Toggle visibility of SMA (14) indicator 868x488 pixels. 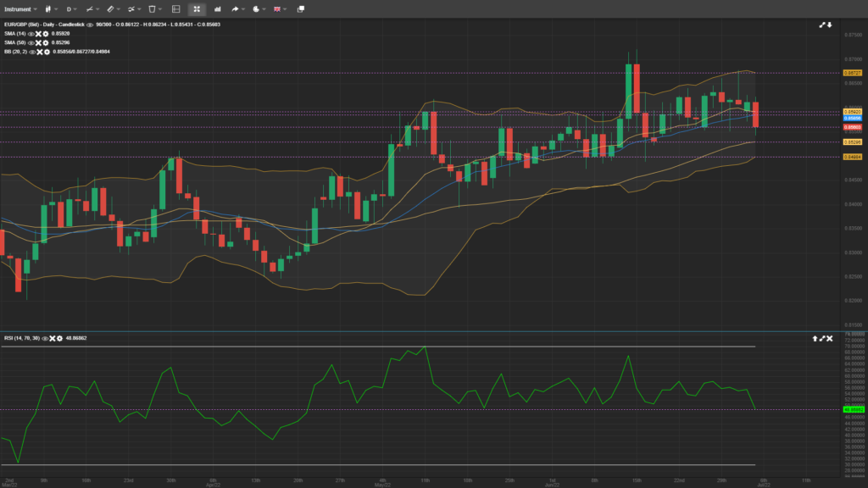31,34
